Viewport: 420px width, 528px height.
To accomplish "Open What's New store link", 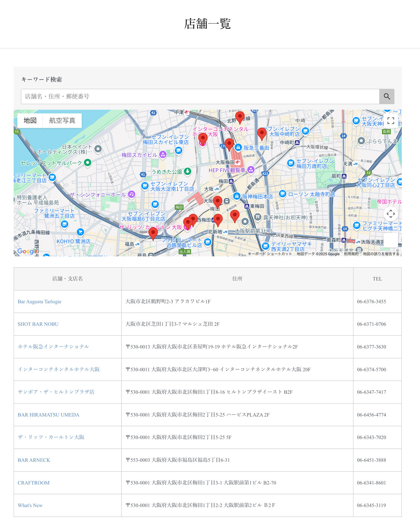I will tap(30, 505).
